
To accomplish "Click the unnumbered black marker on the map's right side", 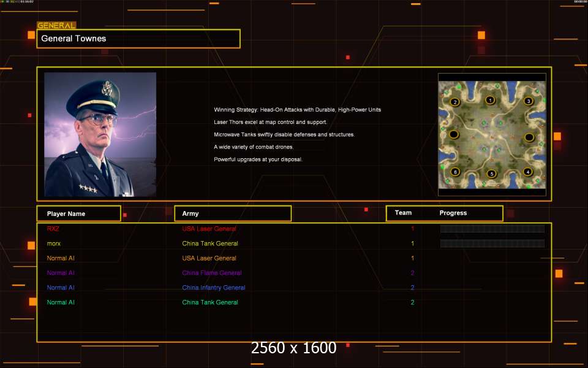I will pos(529,137).
